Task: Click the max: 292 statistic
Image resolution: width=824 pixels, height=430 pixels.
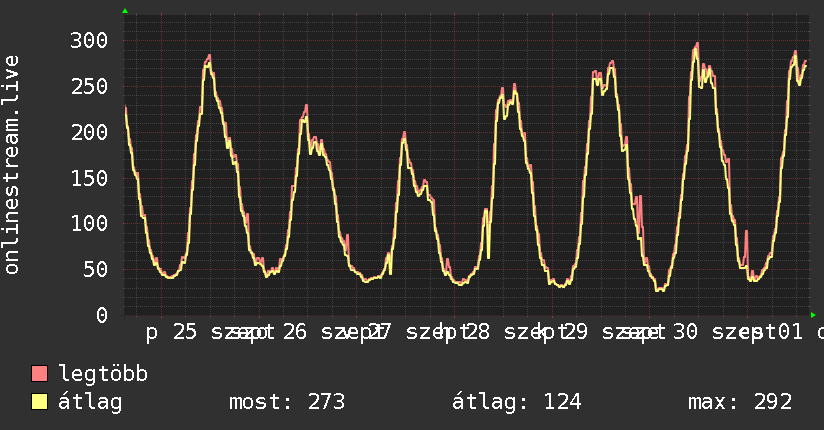Action: click(x=740, y=402)
